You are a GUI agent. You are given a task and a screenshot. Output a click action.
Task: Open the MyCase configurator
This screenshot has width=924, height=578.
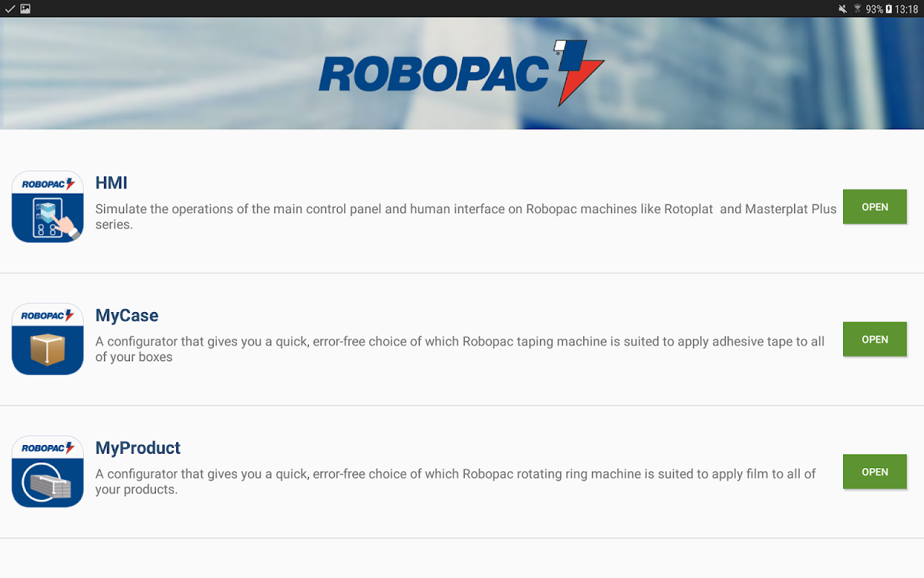click(x=875, y=339)
